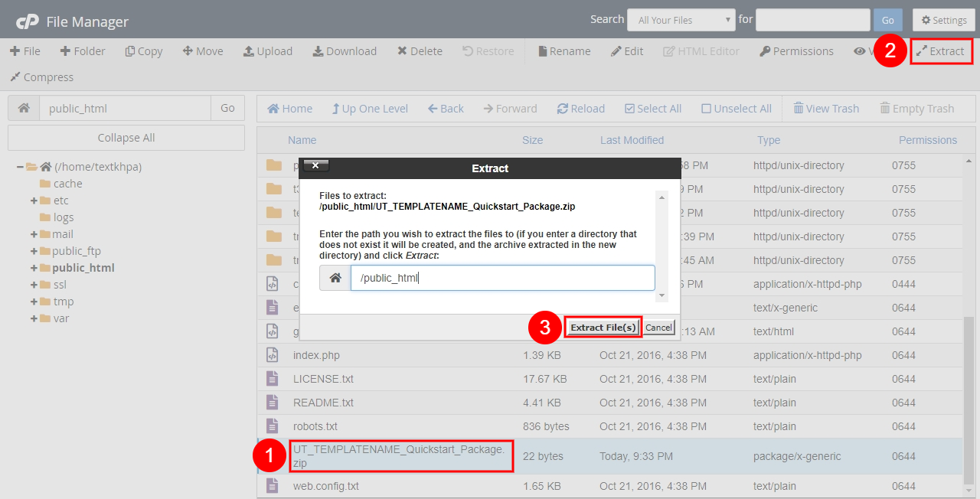Expand the var folder tree node
Image resolution: width=980 pixels, height=499 pixels.
click(x=34, y=318)
